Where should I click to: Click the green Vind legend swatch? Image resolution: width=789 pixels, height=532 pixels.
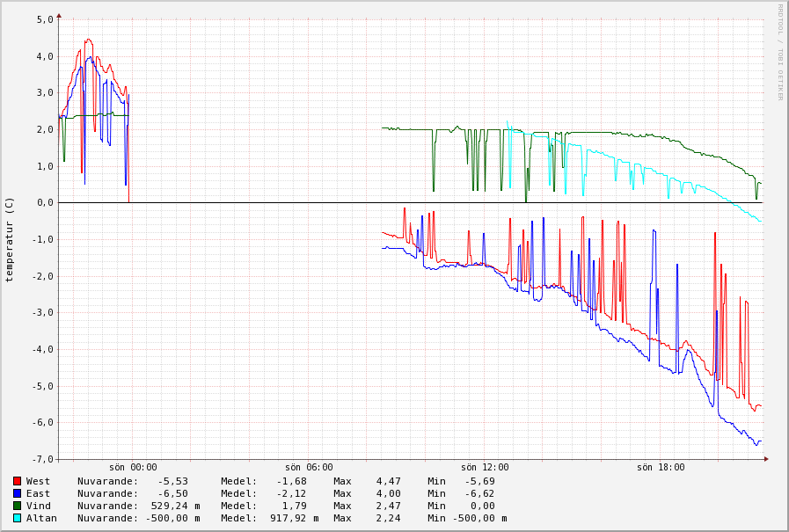coord(18,506)
